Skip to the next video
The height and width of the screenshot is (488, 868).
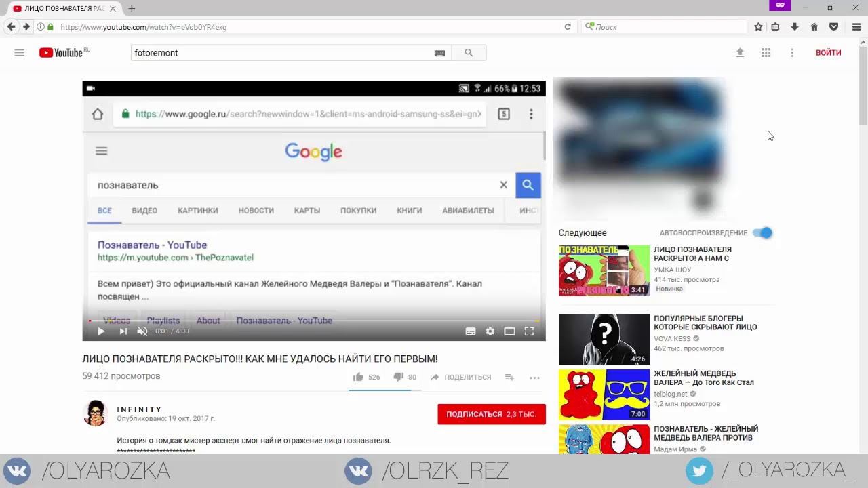pos(123,331)
